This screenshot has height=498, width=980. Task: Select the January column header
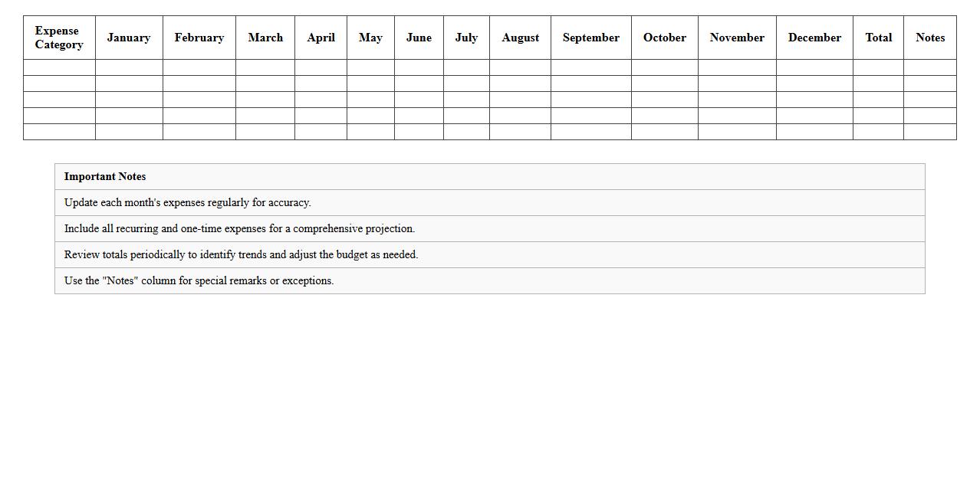point(129,38)
